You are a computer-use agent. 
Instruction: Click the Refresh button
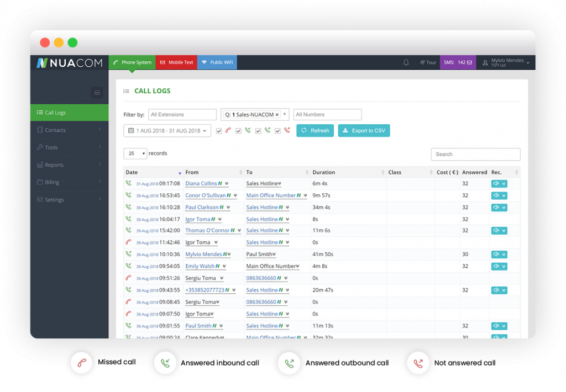(315, 130)
